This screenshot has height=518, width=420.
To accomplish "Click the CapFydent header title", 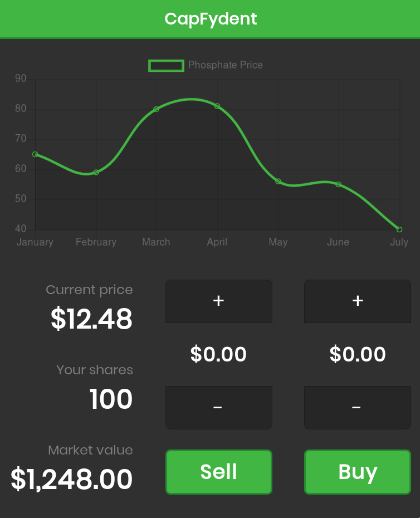I will [x=211, y=19].
